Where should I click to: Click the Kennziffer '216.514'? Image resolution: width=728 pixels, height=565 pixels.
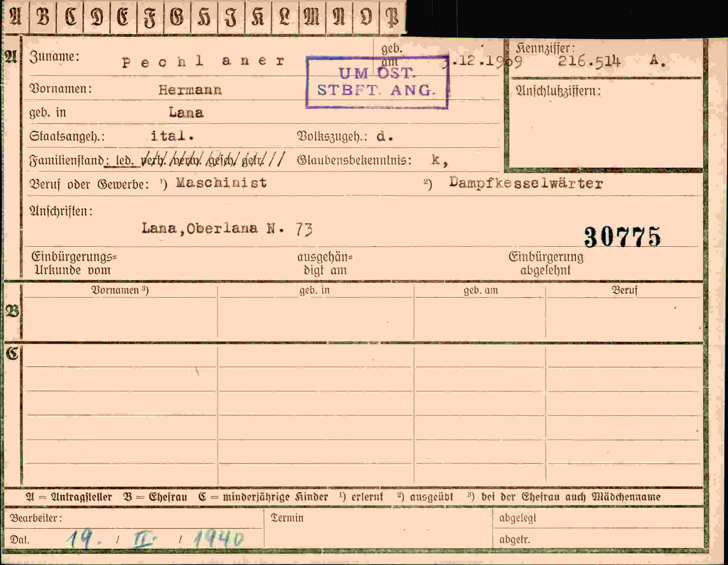point(589,61)
